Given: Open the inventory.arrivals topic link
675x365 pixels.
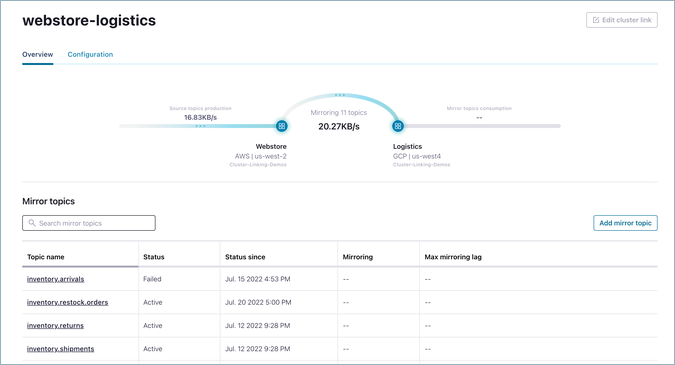Looking at the screenshot, I should [56, 279].
